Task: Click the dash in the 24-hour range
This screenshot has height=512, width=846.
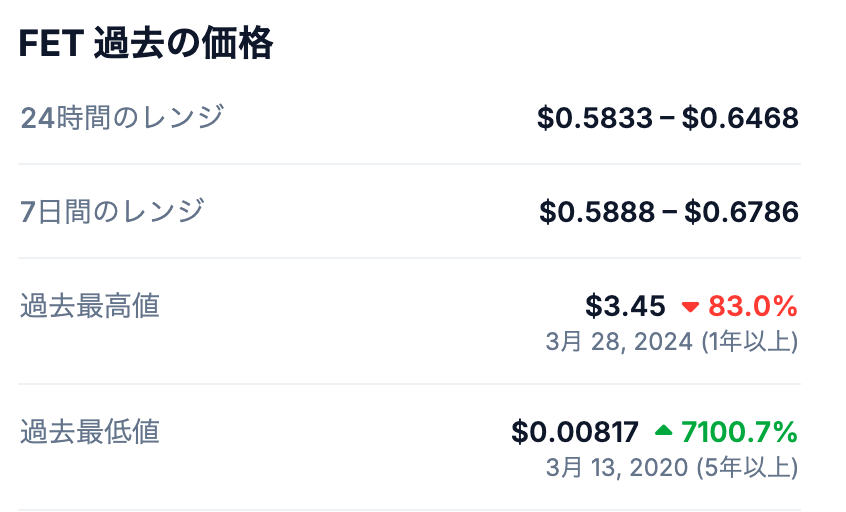Action: pyautogui.click(x=668, y=120)
